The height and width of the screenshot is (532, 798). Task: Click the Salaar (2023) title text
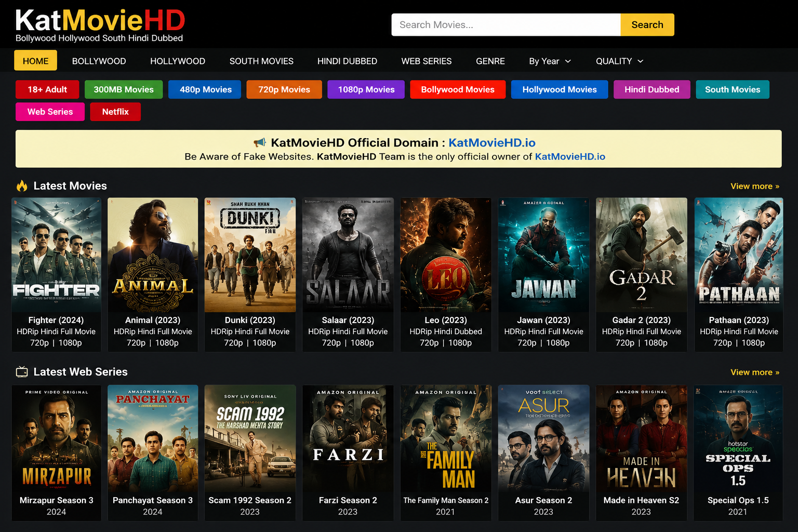pos(348,320)
